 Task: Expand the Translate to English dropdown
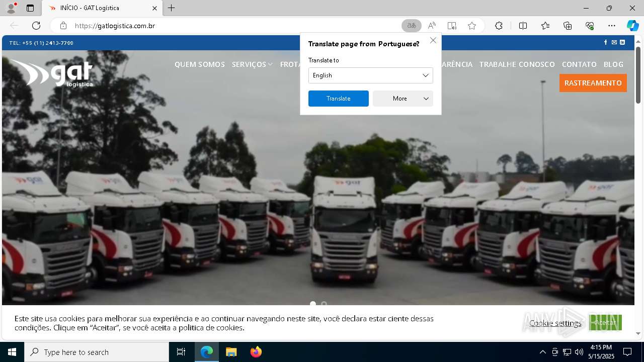[371, 75]
